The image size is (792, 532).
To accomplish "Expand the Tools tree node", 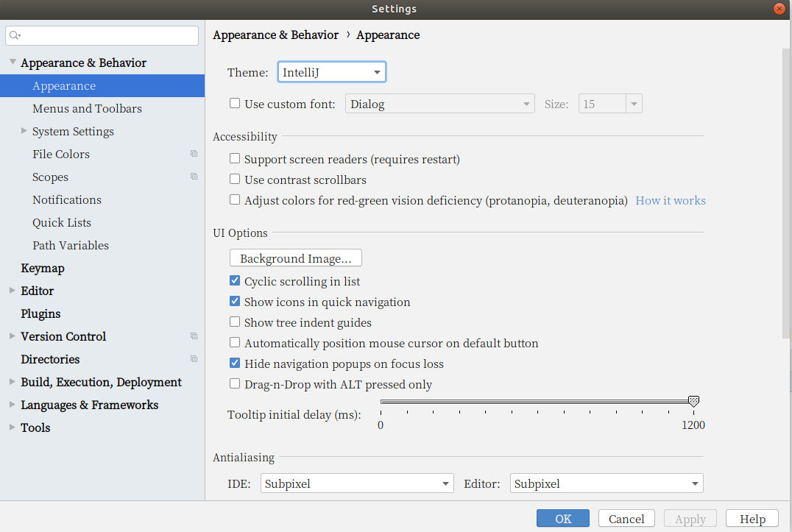I will 12,427.
